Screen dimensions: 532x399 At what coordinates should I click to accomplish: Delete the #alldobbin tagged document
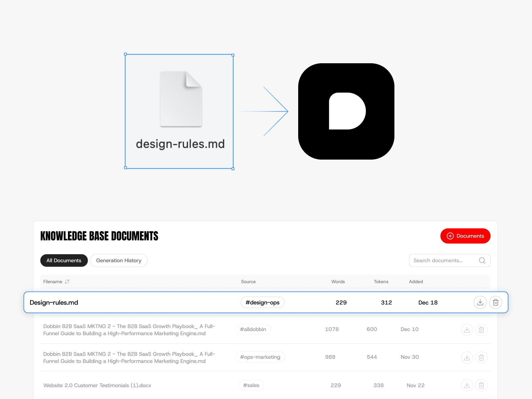point(481,330)
